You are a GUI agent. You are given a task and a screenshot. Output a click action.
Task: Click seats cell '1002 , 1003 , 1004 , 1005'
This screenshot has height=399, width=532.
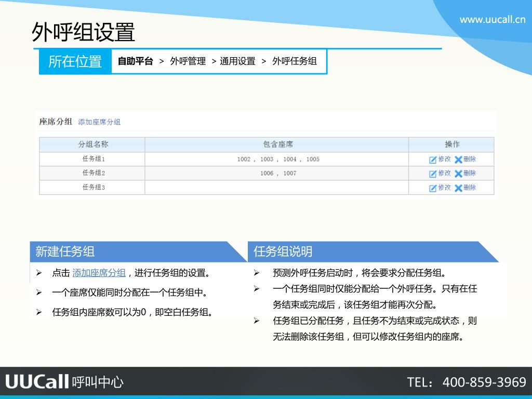pos(277,159)
